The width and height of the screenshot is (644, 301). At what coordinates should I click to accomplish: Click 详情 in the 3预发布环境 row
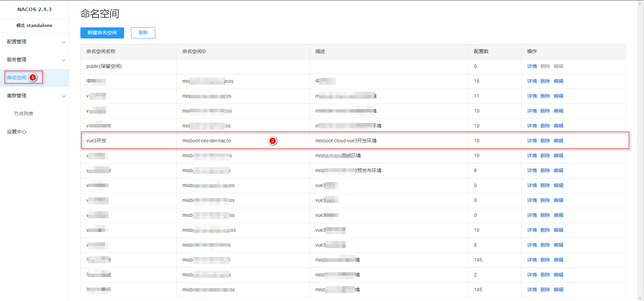click(x=532, y=170)
